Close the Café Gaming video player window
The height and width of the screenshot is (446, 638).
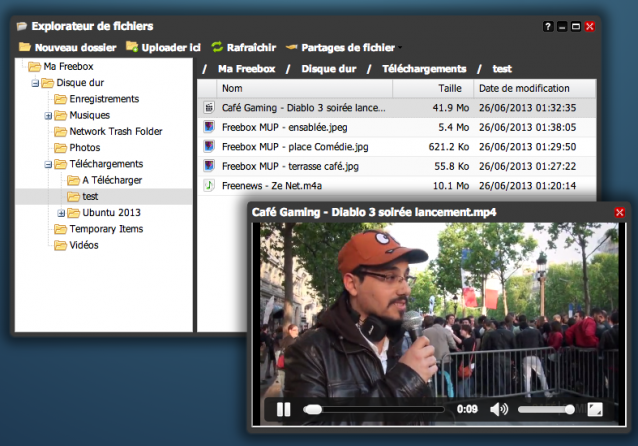(619, 212)
